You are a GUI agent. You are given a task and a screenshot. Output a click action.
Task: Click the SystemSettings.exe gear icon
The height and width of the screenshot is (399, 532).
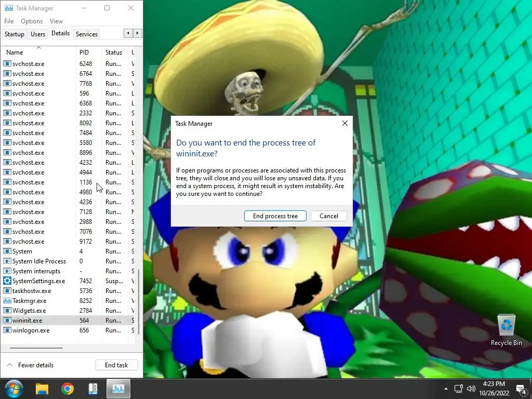pyautogui.click(x=7, y=281)
